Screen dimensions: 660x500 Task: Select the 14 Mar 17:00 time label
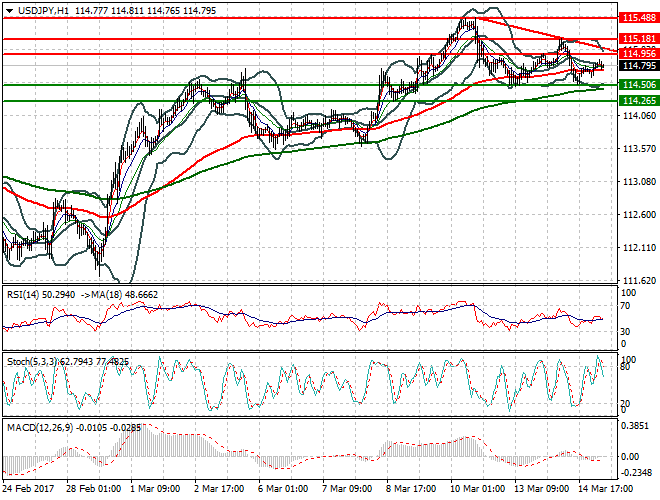(x=605, y=489)
